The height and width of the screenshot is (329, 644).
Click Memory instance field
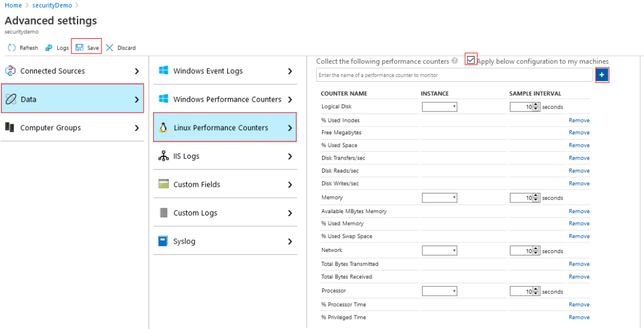[439, 198]
